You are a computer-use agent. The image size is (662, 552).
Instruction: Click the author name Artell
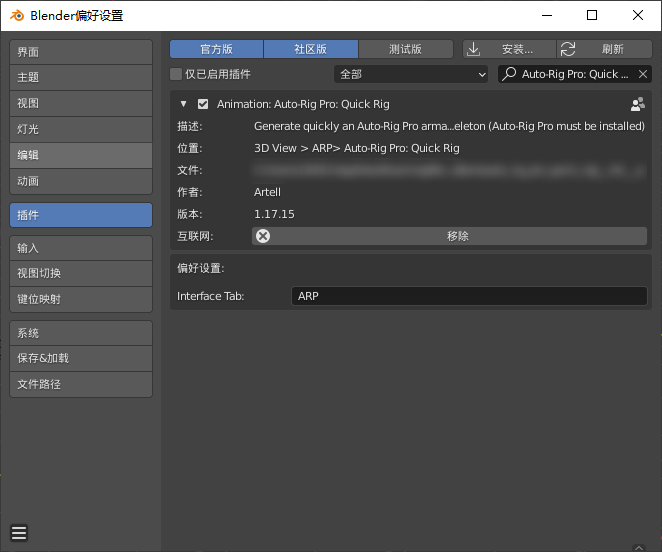[x=267, y=192]
